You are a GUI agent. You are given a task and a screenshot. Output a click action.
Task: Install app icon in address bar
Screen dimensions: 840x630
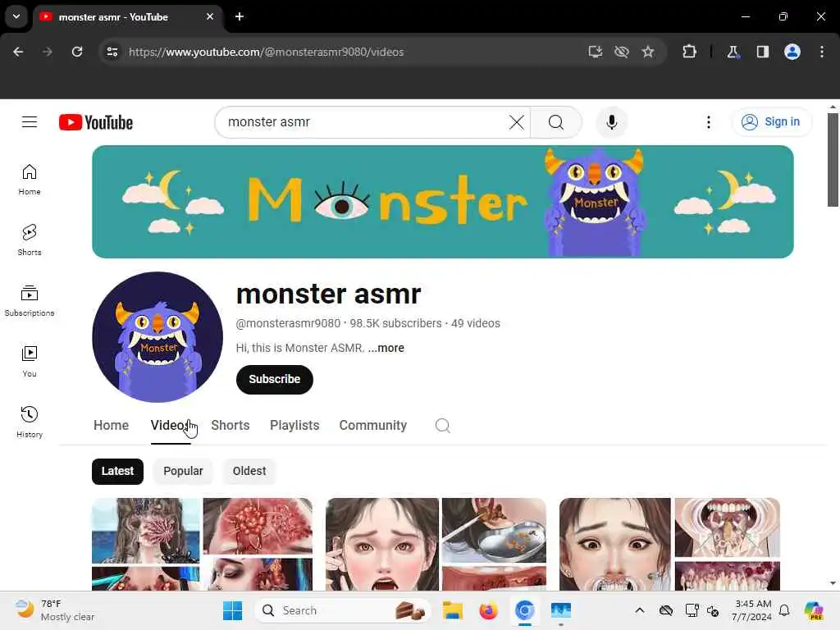(x=596, y=52)
